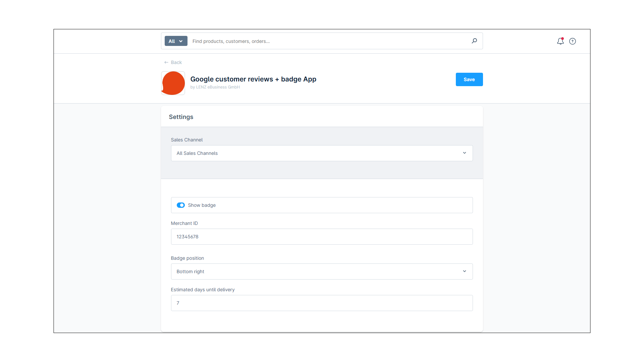The image size is (644, 362).
Task: Save the app settings
Action: pyautogui.click(x=469, y=79)
